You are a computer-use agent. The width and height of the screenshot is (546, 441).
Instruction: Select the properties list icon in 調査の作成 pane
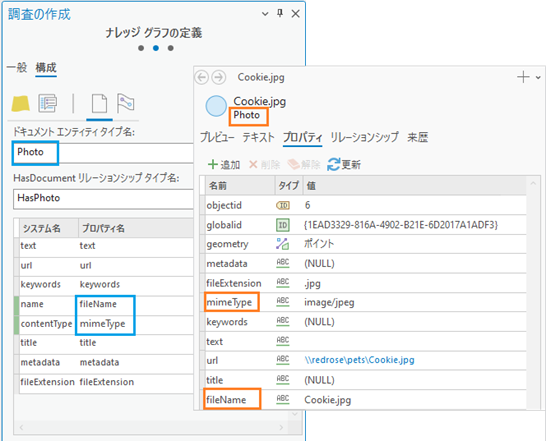pos(48,103)
